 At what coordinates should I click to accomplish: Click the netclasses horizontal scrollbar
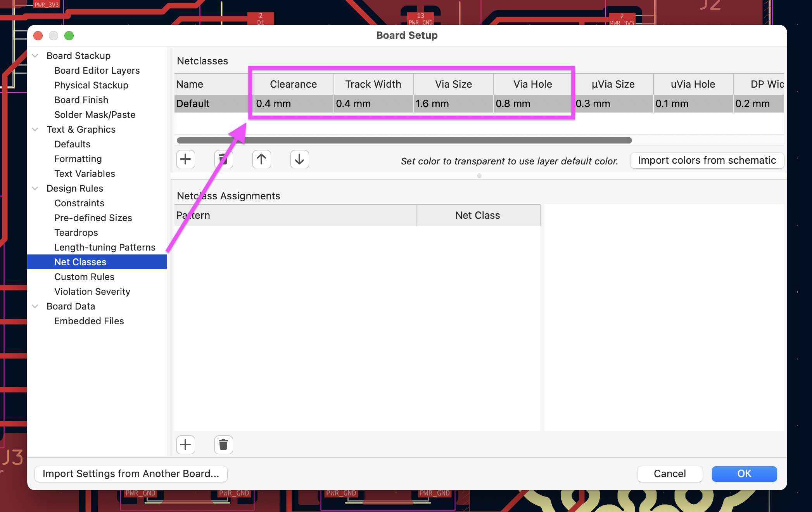404,140
